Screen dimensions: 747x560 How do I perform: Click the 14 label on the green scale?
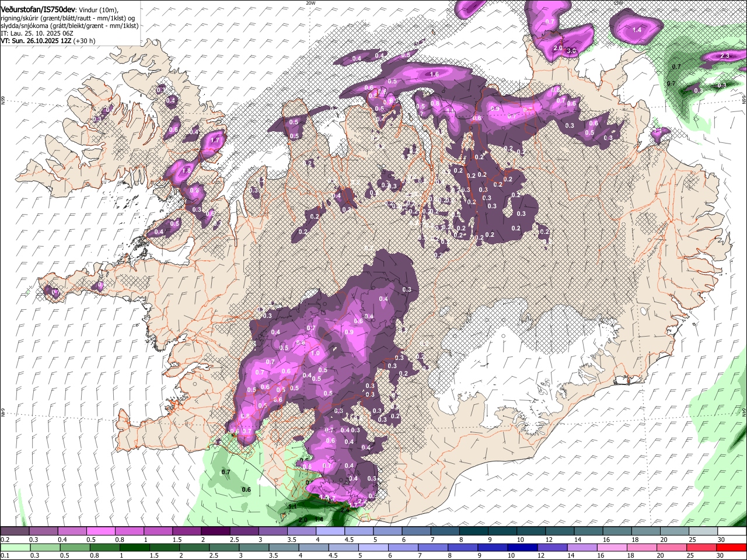pos(571,556)
